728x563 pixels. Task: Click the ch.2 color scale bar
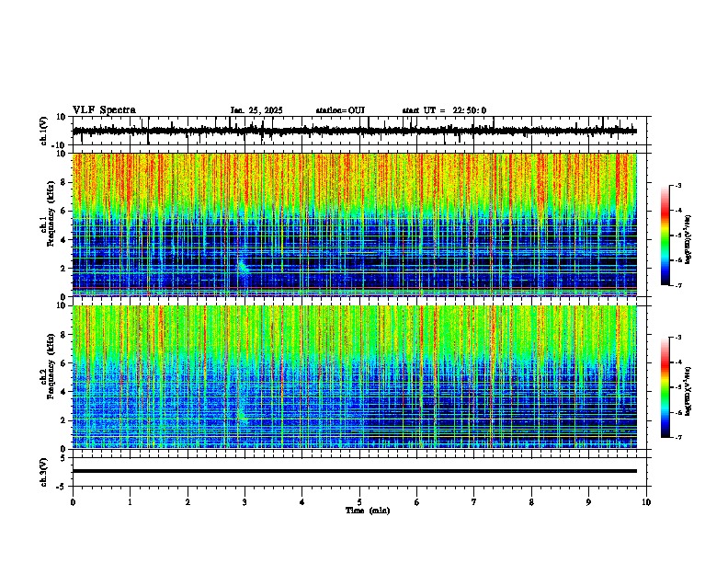click(x=665, y=387)
